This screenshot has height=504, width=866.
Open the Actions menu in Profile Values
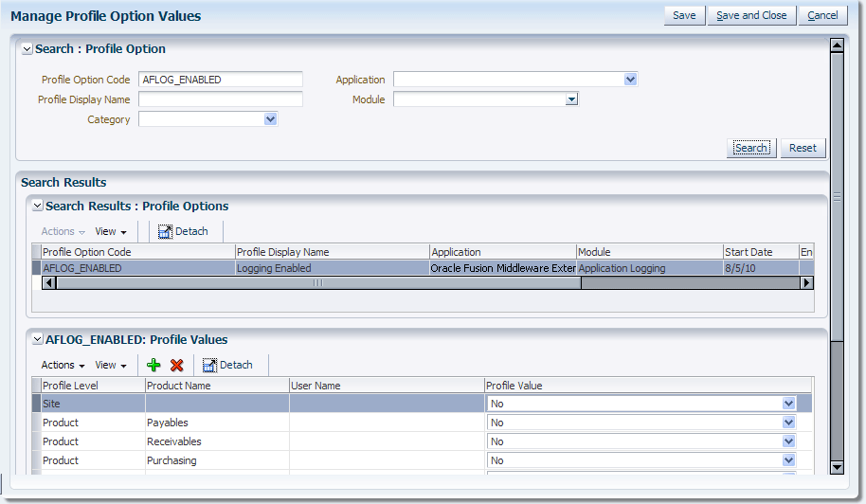coord(63,365)
